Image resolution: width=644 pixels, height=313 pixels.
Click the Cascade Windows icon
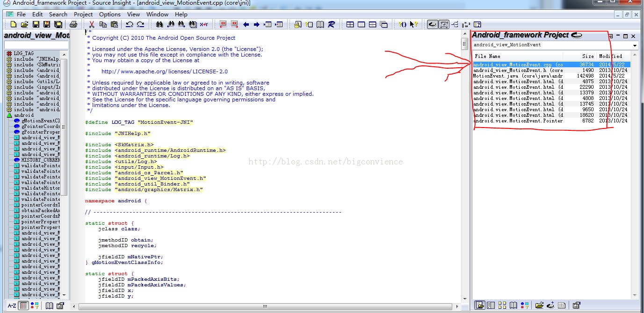tap(384, 24)
